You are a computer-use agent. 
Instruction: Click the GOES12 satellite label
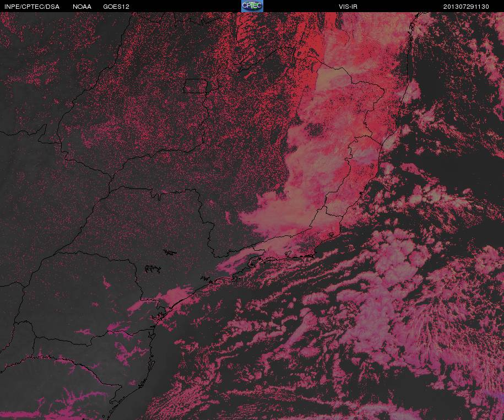(116, 7)
